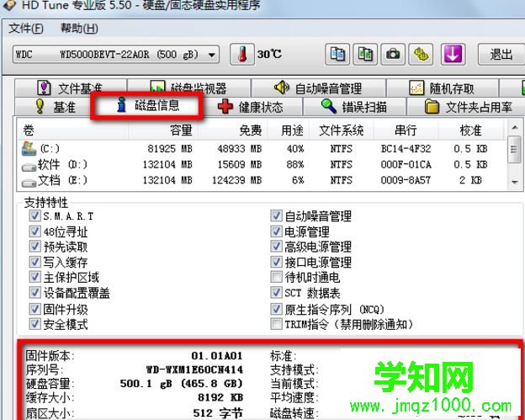The height and width of the screenshot is (420, 525).
Task: Click the volume list scroll up arrow
Action: pyautogui.click(x=515, y=128)
